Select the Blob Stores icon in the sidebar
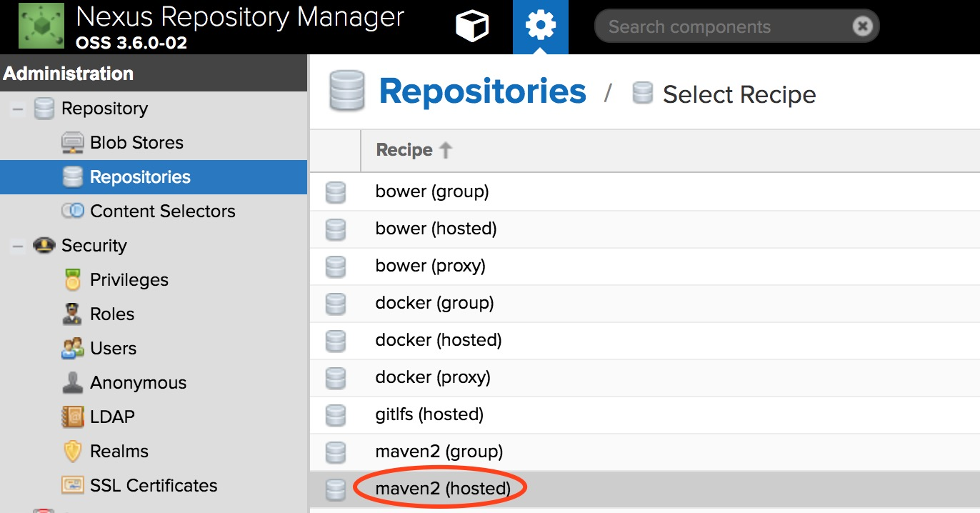The height and width of the screenshot is (513, 980). [73, 142]
